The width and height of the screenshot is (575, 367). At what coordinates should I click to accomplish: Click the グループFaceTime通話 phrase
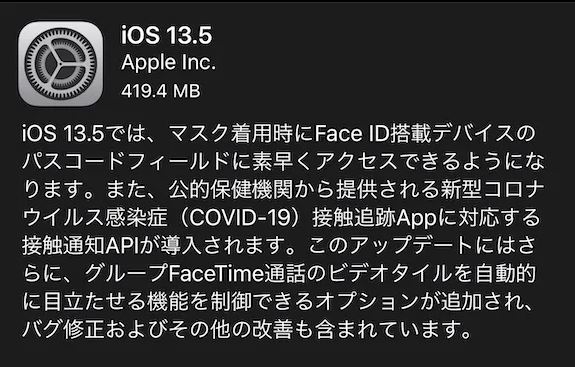point(195,274)
